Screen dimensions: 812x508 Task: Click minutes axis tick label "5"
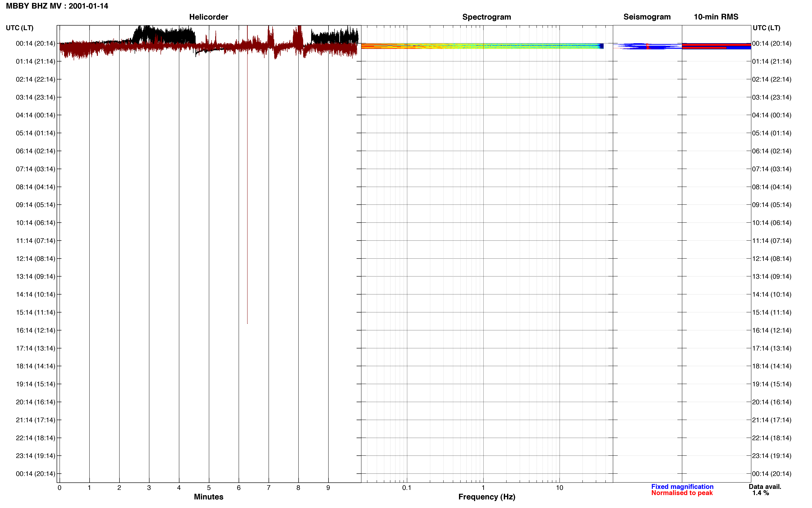209,488
